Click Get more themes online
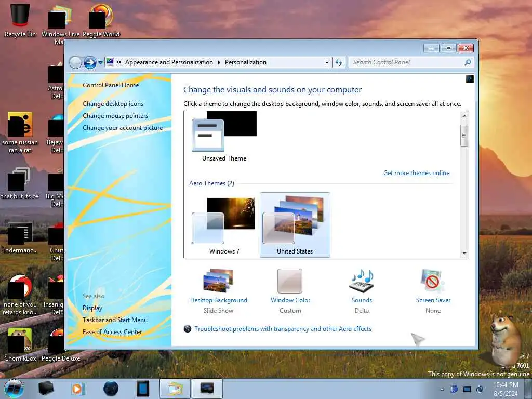Screen dimensions: 532x399 click(x=416, y=172)
